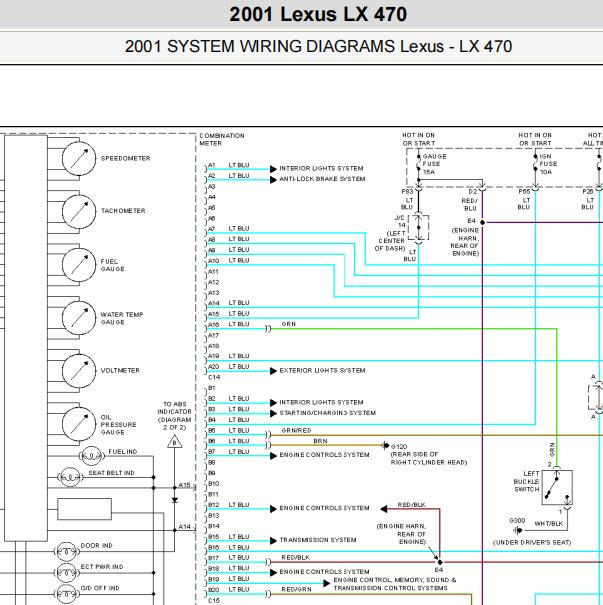
Task: Click the ENGINE CONTROL, MEMORY, SOUND systems text
Action: click(x=395, y=584)
